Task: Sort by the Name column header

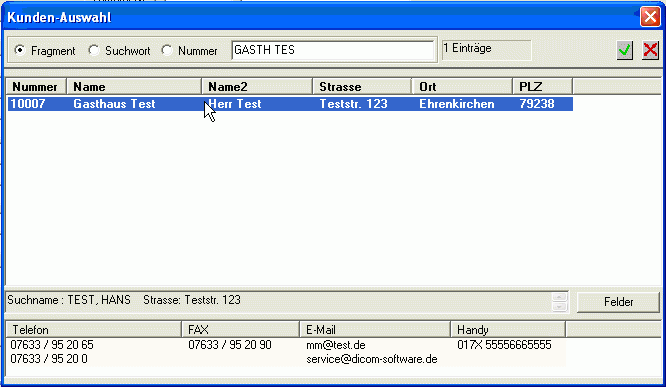Action: tap(134, 87)
